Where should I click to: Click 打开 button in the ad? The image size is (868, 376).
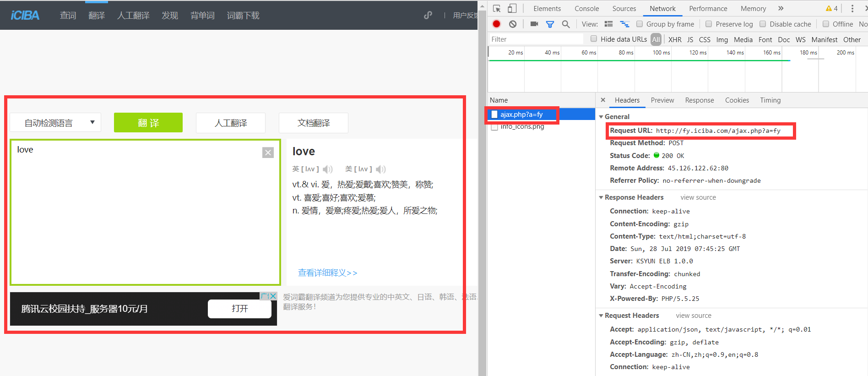point(239,309)
